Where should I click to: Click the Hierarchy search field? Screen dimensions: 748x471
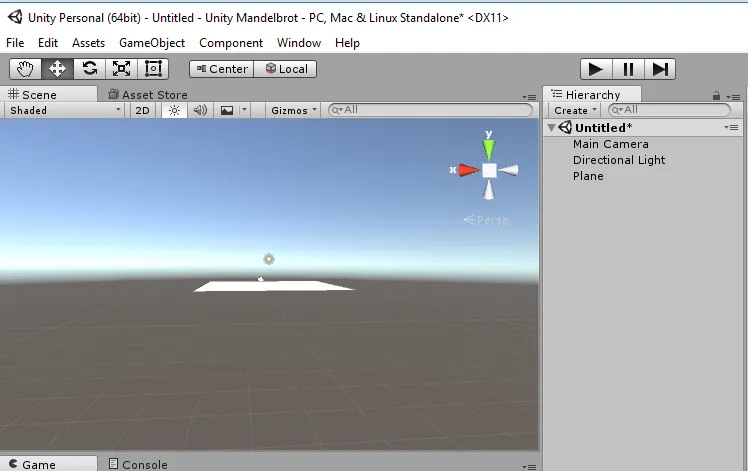point(669,110)
